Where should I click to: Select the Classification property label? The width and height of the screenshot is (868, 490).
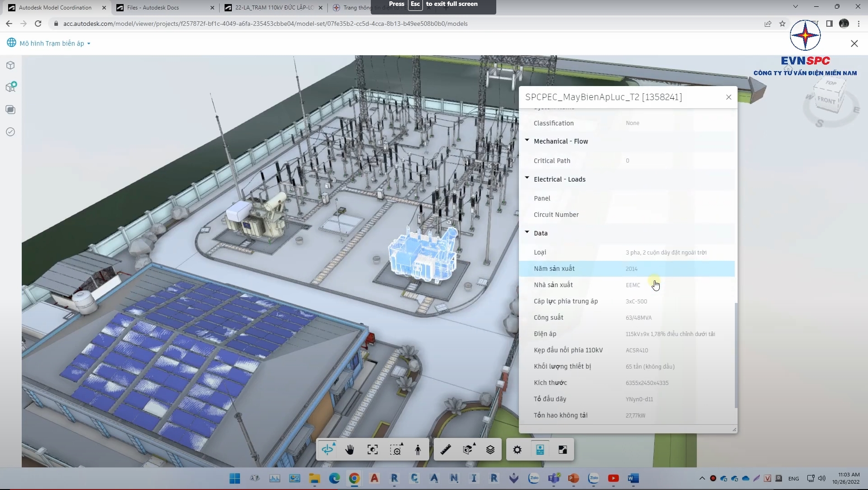click(553, 123)
